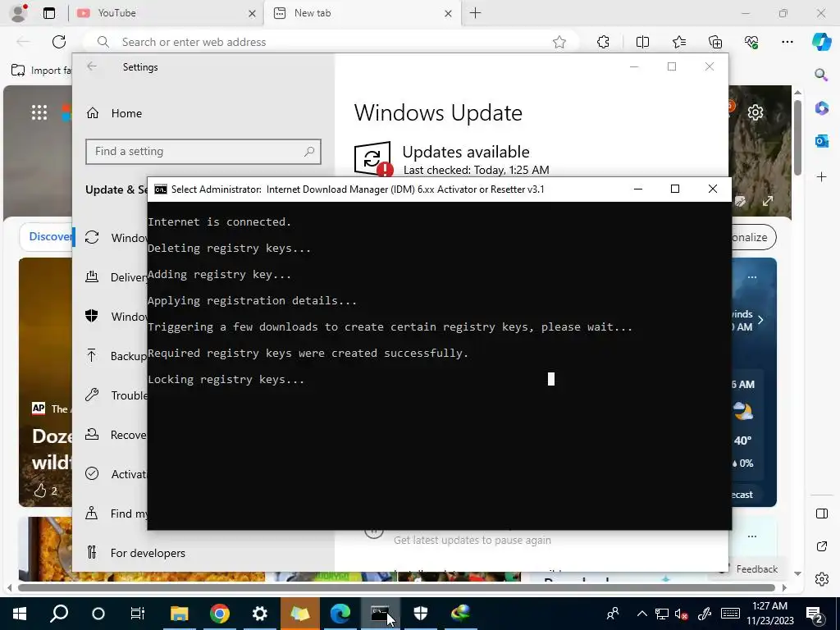Image resolution: width=840 pixels, height=630 pixels.
Task: Add app to Edge sidebar plus
Action: coord(821,177)
